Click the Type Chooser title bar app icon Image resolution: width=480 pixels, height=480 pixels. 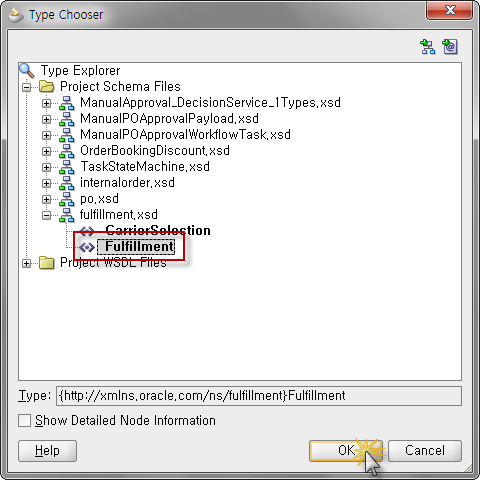tap(16, 15)
